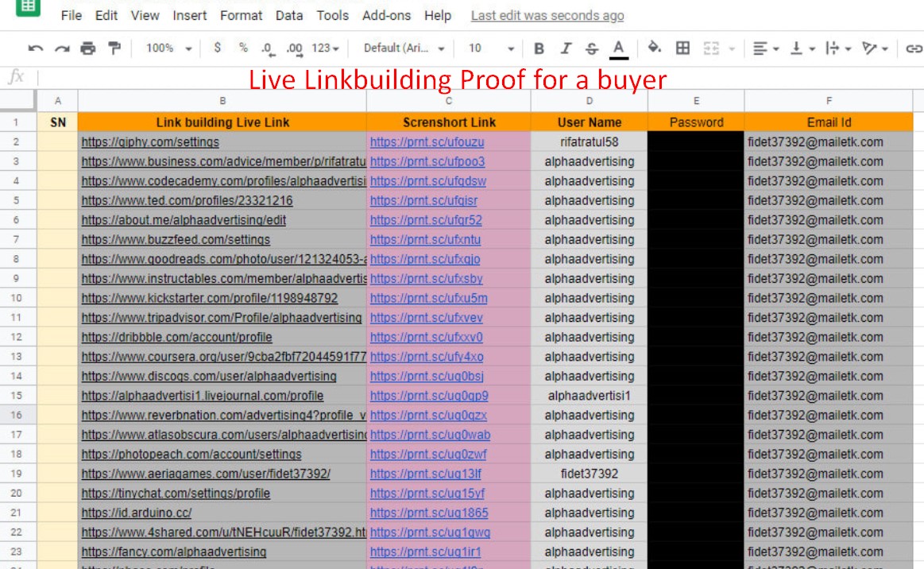Open horizontal align dropdown

(765, 48)
